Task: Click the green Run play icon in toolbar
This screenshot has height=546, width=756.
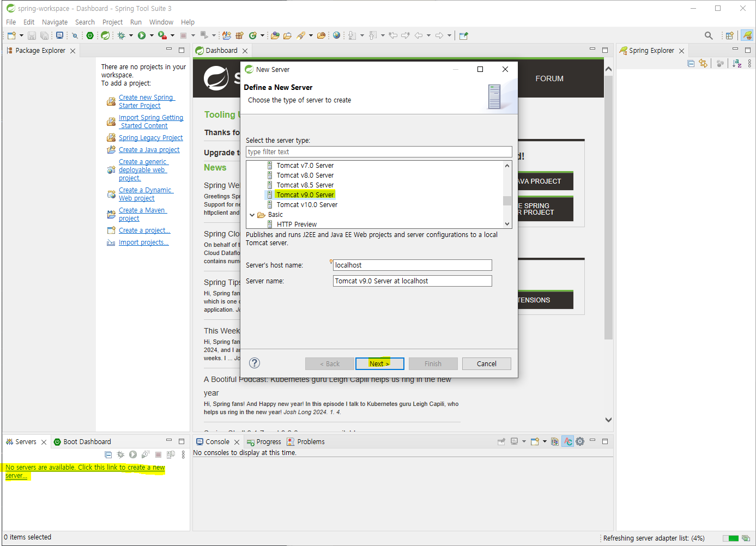Action: (x=142, y=35)
